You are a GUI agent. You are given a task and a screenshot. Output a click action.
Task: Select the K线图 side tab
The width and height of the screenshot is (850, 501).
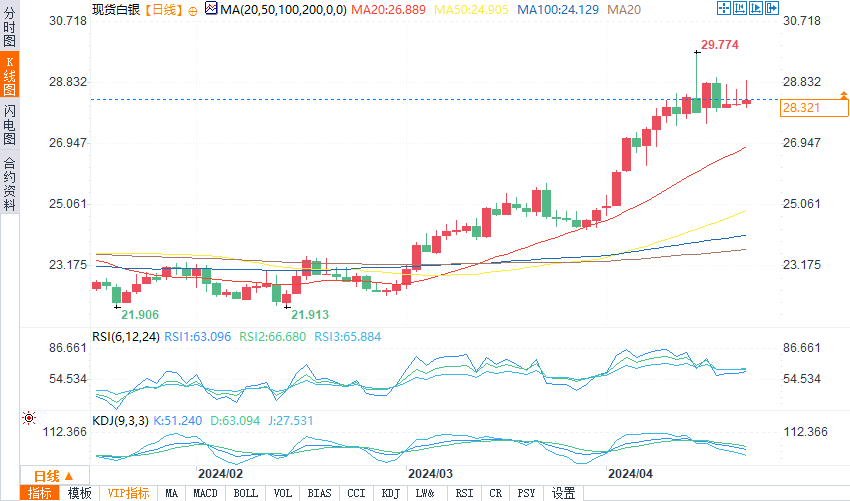9,75
